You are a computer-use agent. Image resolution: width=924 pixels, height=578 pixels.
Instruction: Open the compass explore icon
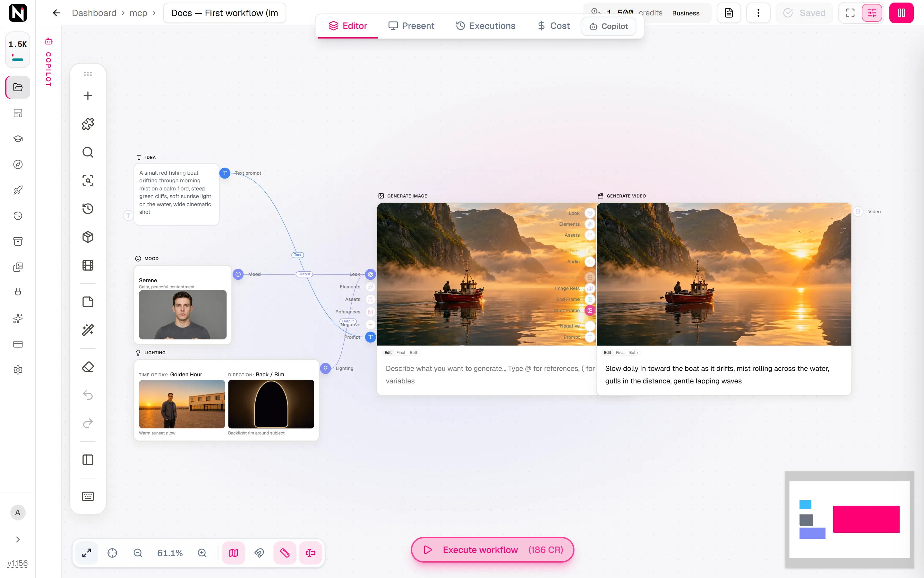click(x=18, y=164)
